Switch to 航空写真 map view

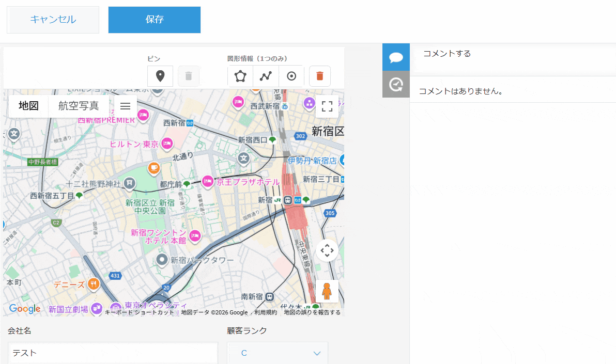79,106
